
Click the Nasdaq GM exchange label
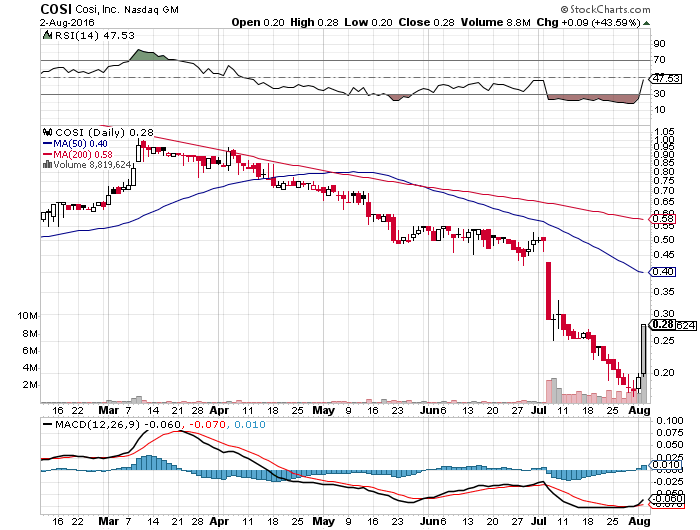(x=151, y=9)
